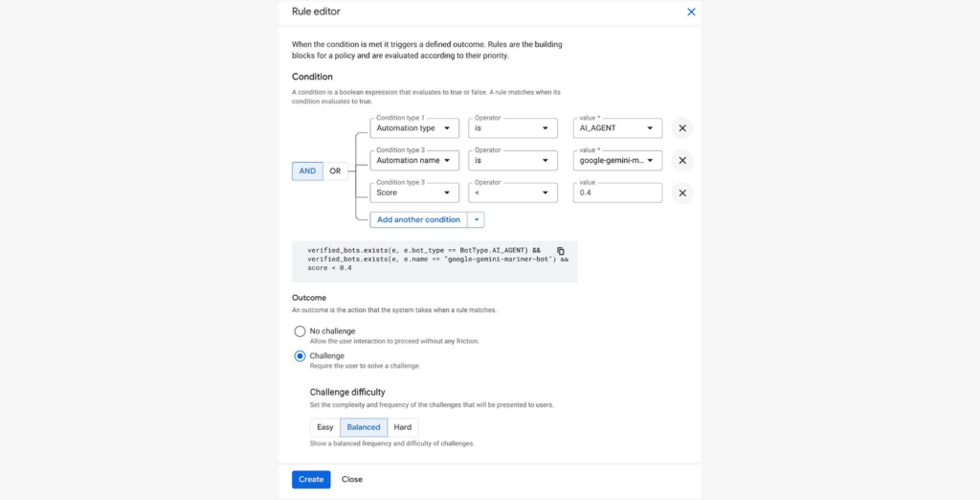Viewport: 980px width, 500px height.
Task: Remove the Automation name condition row
Action: coord(682,161)
